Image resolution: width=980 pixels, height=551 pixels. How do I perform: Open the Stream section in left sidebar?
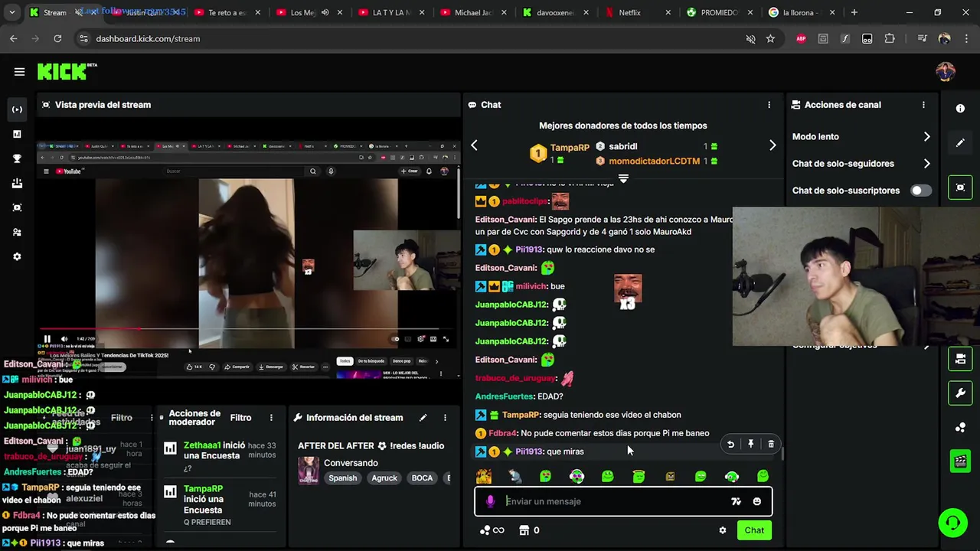tap(17, 109)
